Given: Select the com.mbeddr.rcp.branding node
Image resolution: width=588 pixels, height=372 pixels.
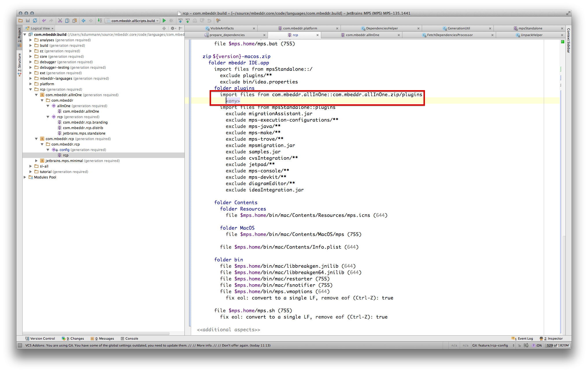Looking at the screenshot, I should click(85, 122).
